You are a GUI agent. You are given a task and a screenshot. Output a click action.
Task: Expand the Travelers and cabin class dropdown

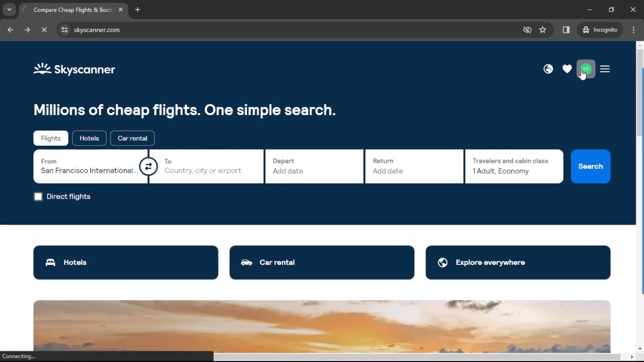[x=514, y=166]
